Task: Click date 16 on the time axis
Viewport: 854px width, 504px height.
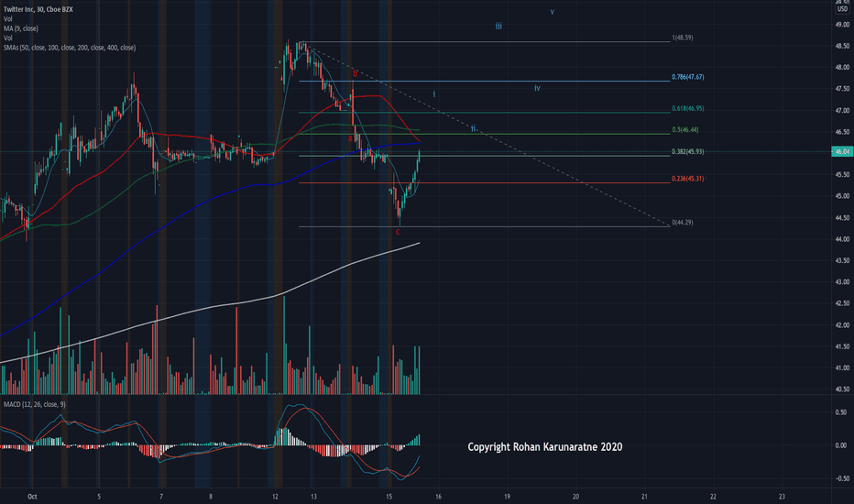Action: 438,497
